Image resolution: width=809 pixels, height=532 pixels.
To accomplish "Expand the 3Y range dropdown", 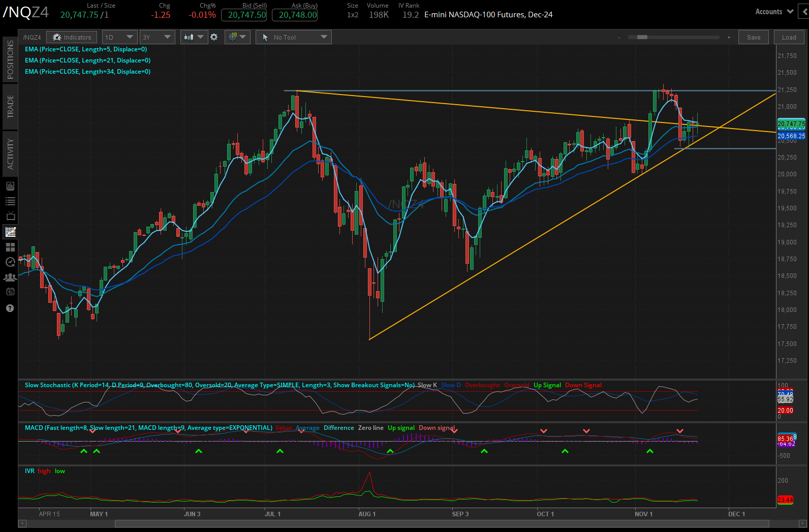I will tap(157, 37).
